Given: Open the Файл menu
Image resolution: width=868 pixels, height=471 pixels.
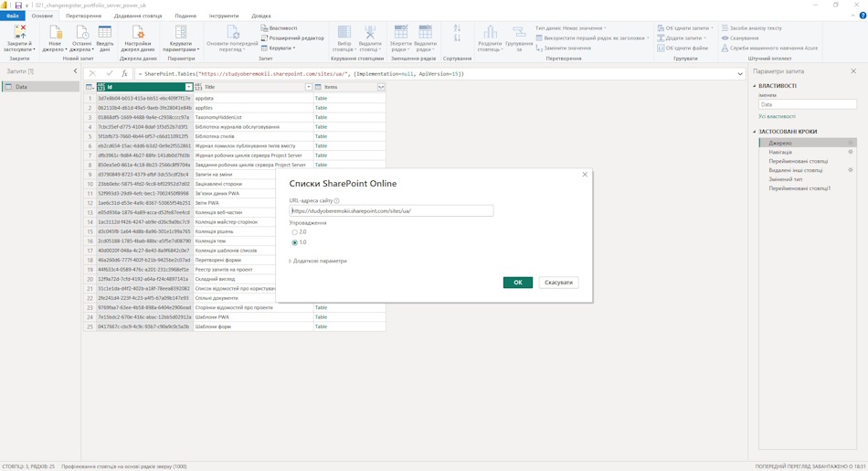Looking at the screenshot, I should [12, 16].
